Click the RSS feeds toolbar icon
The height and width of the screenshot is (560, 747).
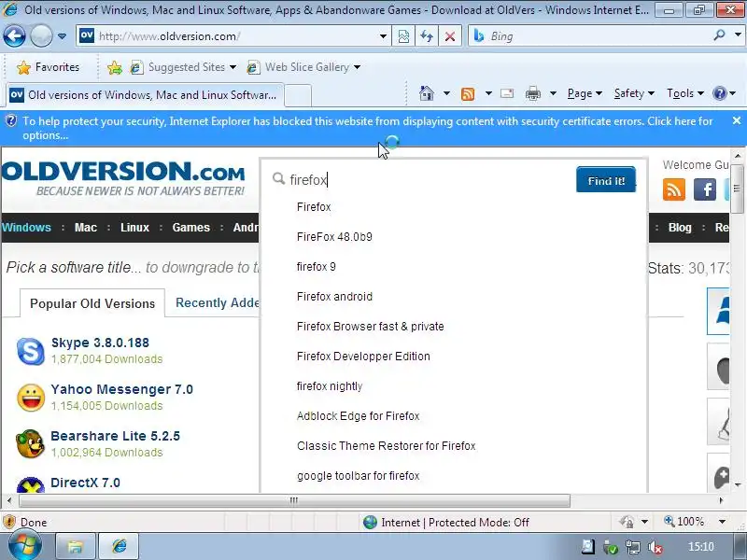pos(468,93)
